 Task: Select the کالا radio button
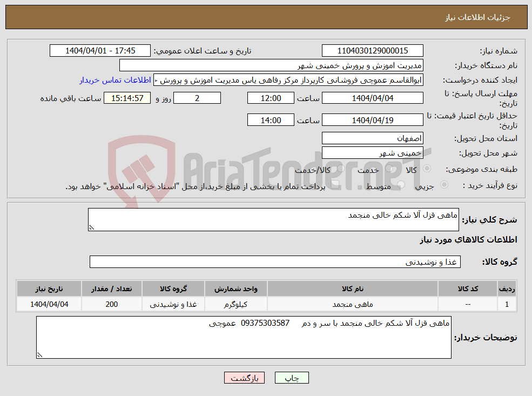point(427,169)
